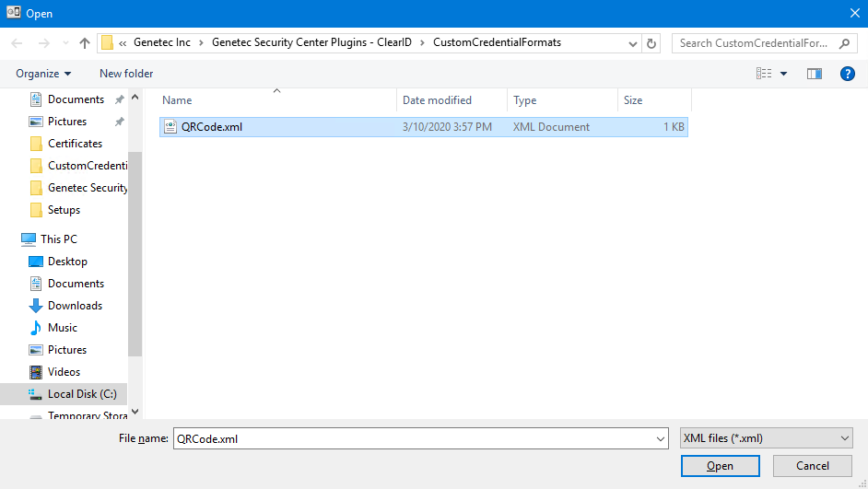Expand chevron after ClearID breadcrumb
The image size is (868, 489).
tap(422, 43)
